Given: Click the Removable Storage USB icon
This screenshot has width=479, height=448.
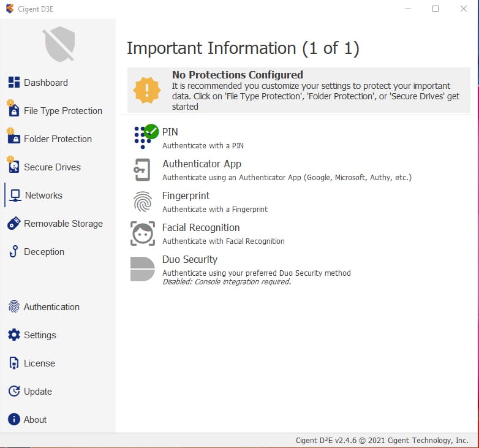Looking at the screenshot, I should 14,224.
